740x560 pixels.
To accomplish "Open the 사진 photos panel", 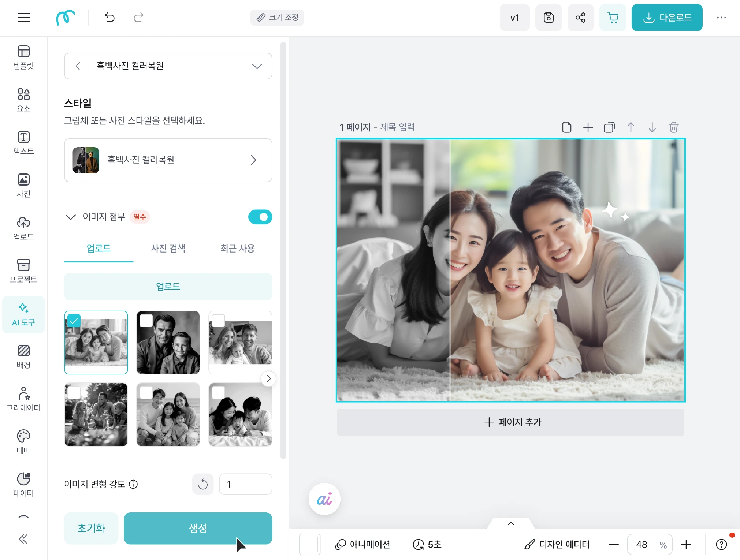I will [23, 186].
